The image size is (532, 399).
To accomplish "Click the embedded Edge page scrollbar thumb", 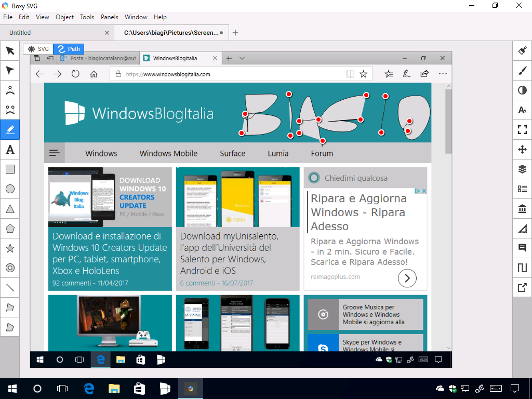I will [448, 121].
